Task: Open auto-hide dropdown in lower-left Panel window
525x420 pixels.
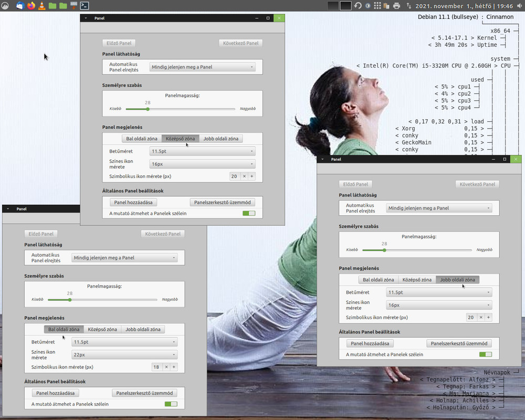Action: [x=124, y=258]
